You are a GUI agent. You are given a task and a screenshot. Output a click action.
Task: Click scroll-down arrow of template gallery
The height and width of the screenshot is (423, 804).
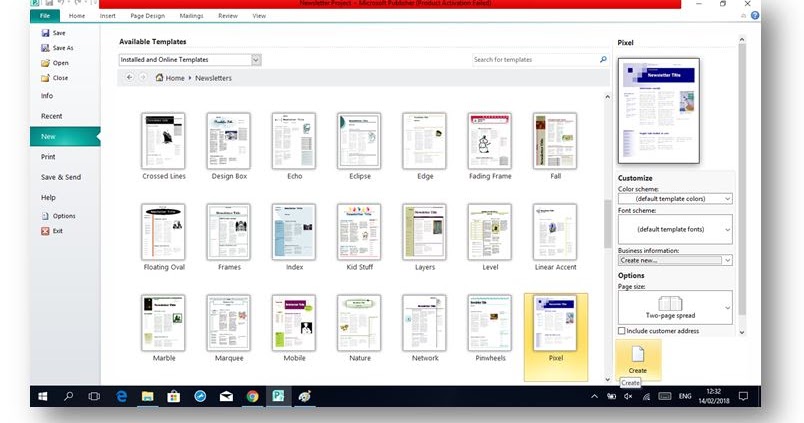607,379
